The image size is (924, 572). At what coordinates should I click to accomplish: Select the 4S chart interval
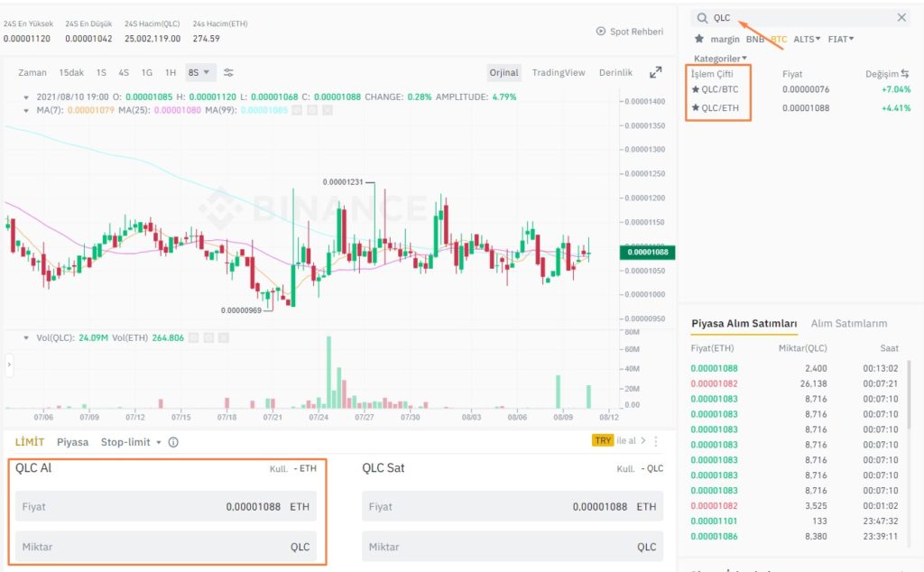[123, 72]
